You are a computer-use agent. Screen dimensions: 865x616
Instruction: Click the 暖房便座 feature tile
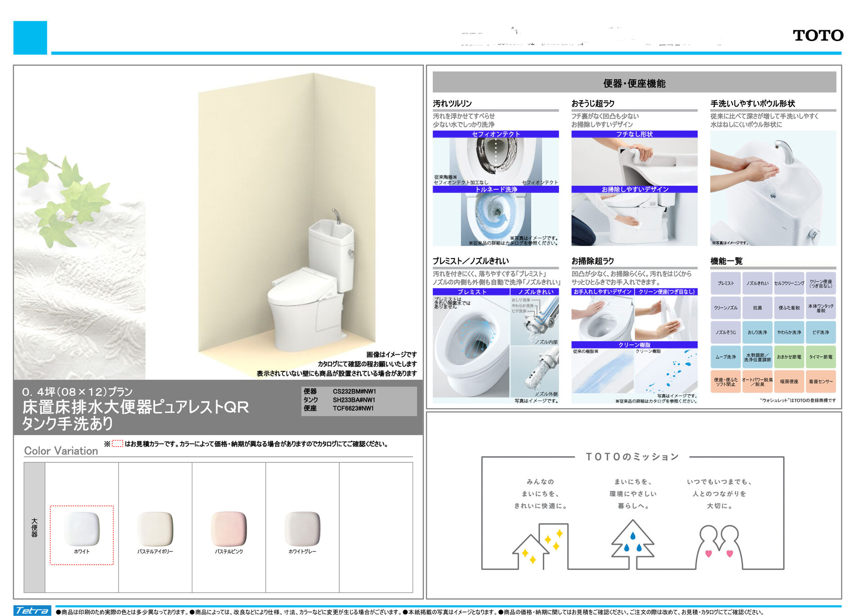pyautogui.click(x=789, y=382)
